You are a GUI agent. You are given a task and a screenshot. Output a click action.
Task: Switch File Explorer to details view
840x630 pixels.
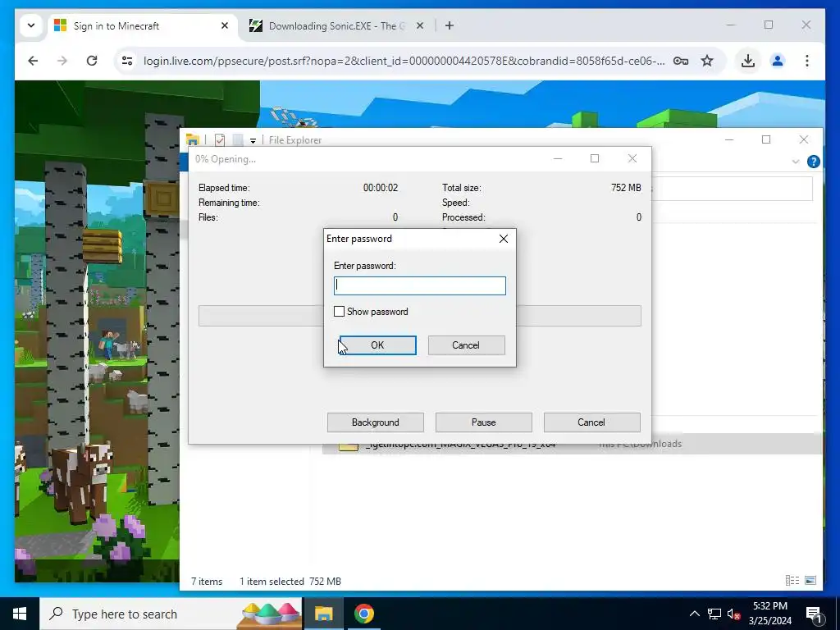(x=792, y=580)
